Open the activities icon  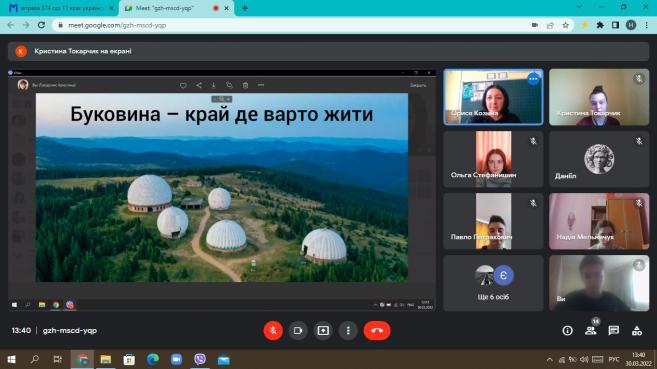(x=637, y=331)
